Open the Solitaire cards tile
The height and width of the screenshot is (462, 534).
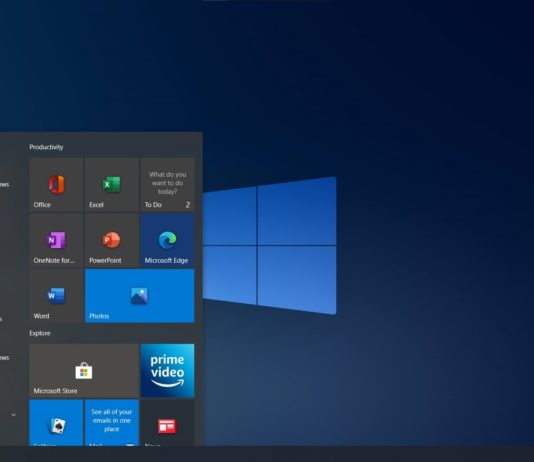[x=56, y=423]
